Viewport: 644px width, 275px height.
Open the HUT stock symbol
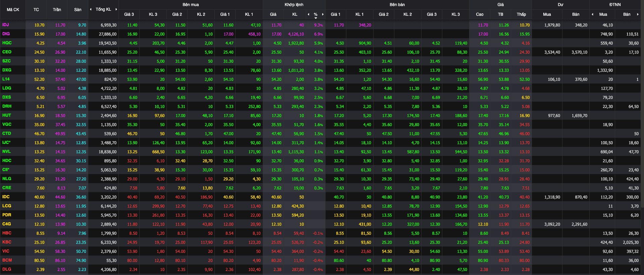[x=7, y=115]
